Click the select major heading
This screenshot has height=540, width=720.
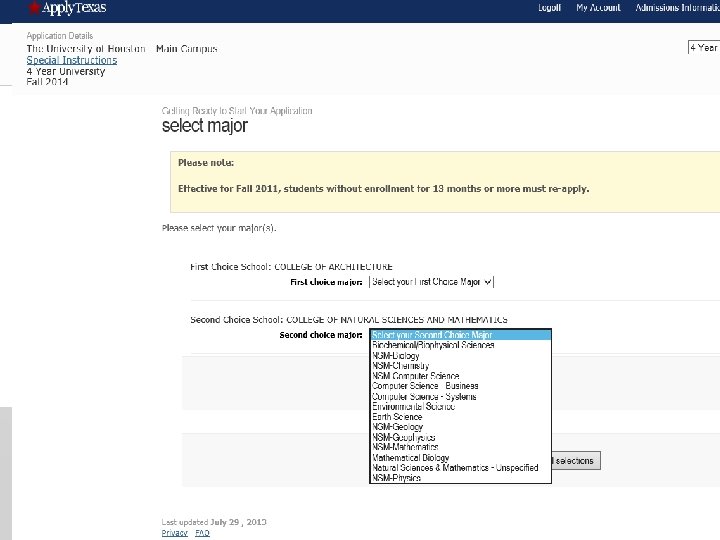205,125
